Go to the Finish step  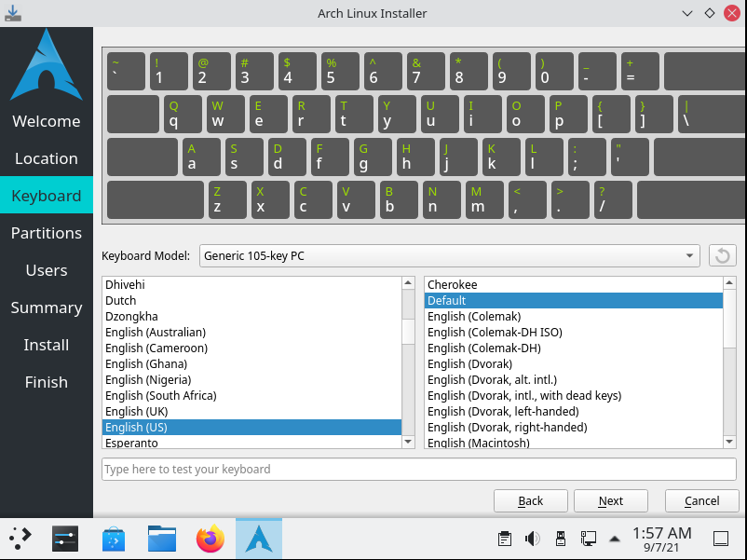click(x=47, y=382)
